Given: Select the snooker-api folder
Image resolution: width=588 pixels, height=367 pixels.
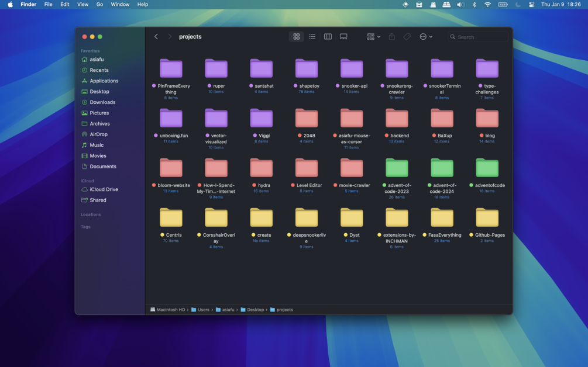Looking at the screenshot, I should [352, 68].
